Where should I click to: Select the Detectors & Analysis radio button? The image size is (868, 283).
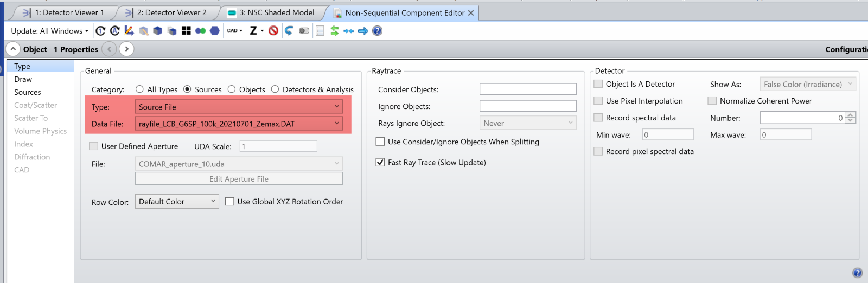click(275, 89)
